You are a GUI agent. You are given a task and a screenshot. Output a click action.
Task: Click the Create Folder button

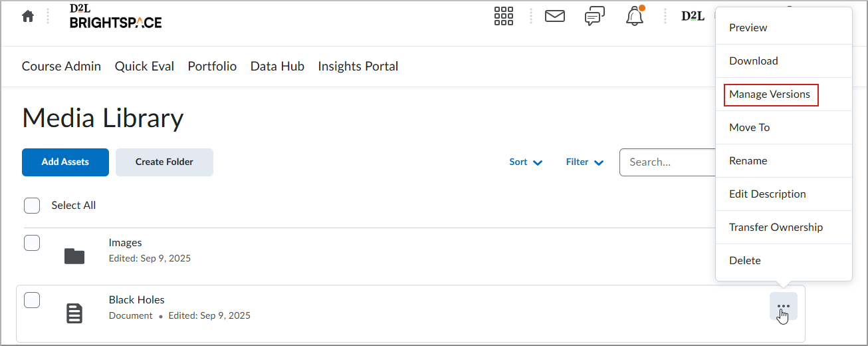click(164, 162)
